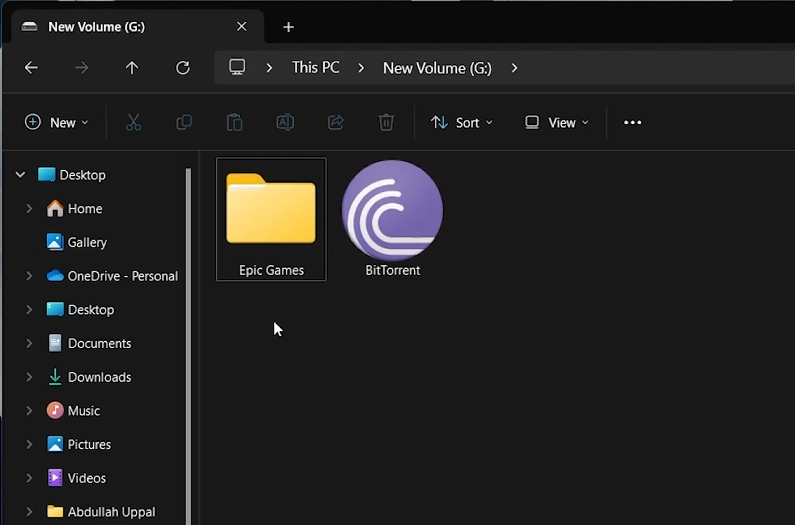
Task: Open the View dropdown menu
Action: (x=557, y=122)
